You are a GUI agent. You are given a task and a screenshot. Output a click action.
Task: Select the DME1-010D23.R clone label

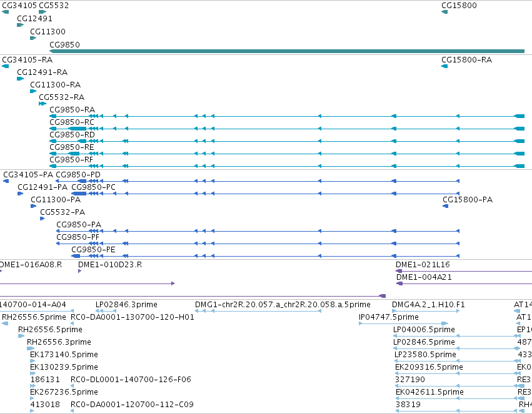[110, 265]
